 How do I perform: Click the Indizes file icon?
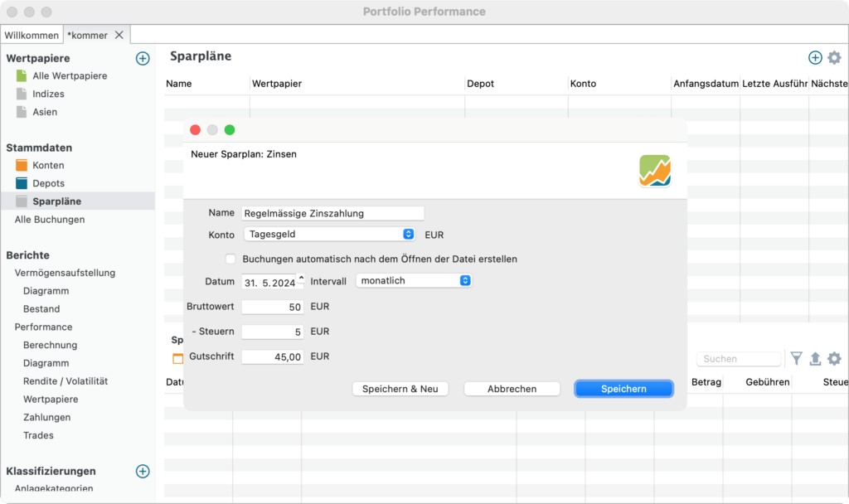click(22, 94)
